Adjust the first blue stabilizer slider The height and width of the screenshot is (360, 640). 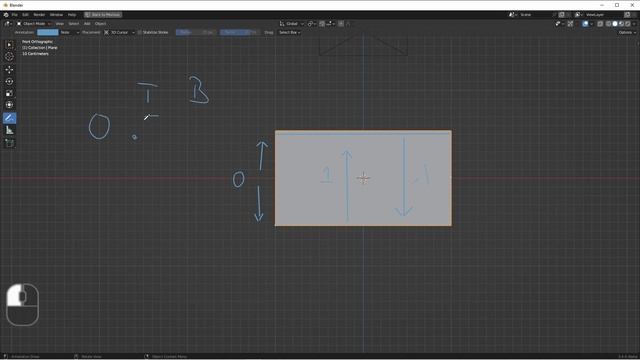(x=196, y=32)
